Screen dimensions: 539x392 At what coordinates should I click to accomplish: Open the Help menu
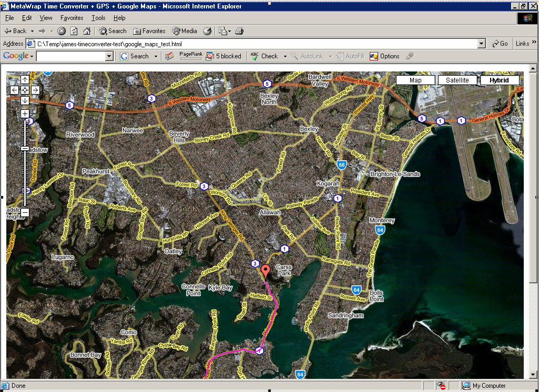(x=119, y=18)
